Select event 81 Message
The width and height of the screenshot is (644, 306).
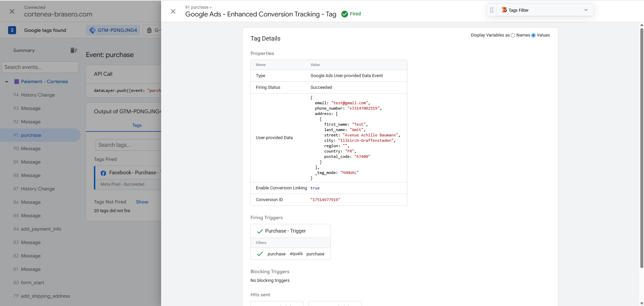tap(40, 269)
